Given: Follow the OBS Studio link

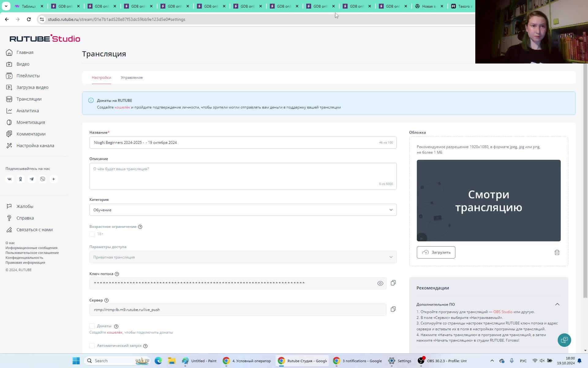Looking at the screenshot, I should tap(503, 312).
